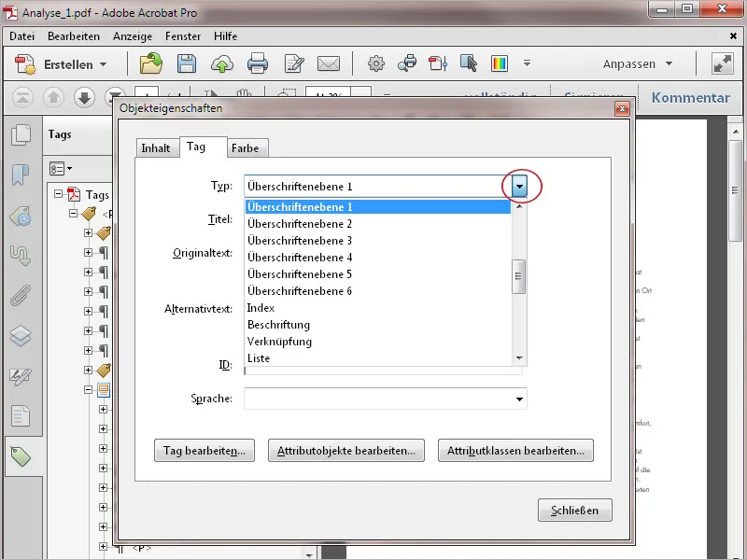Image resolution: width=747 pixels, height=560 pixels.
Task: Click the cloud upload icon
Action: click(x=222, y=63)
